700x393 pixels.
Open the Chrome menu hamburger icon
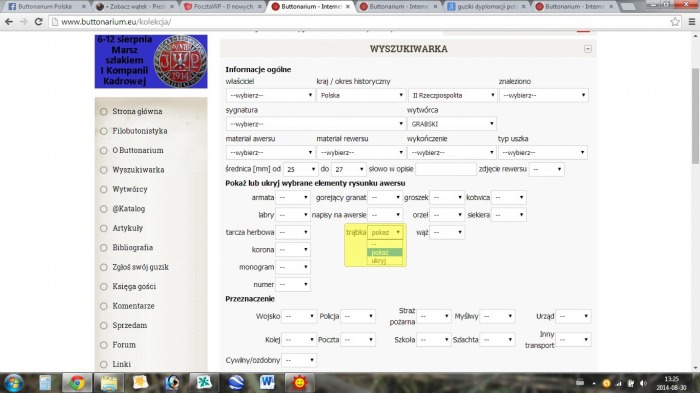pos(692,22)
